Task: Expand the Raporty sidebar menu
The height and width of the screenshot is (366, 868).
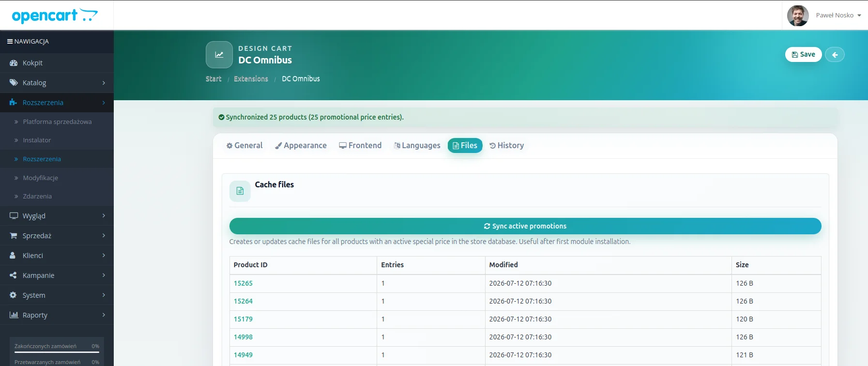Action: coord(57,315)
